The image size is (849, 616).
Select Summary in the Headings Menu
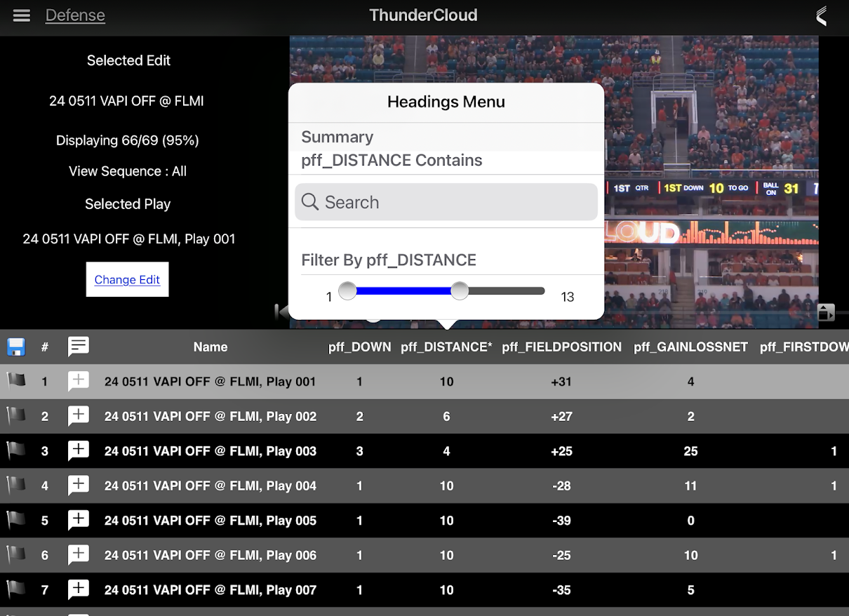tap(337, 137)
